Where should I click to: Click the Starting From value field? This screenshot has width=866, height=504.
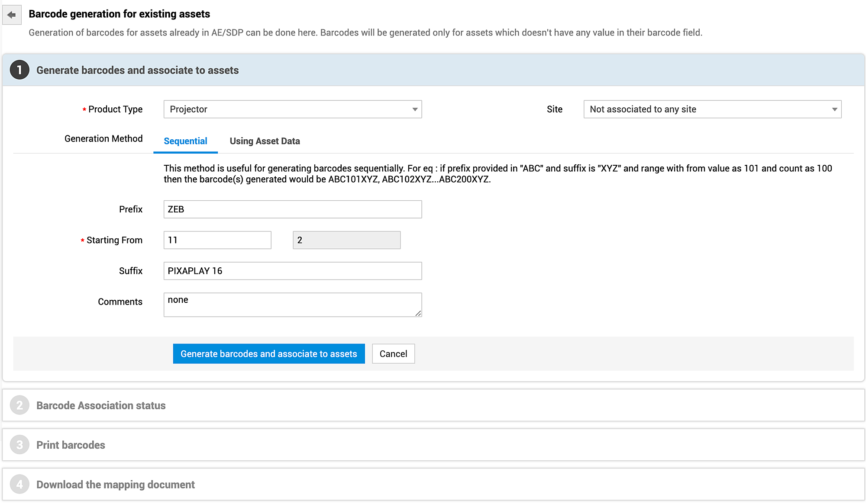pos(217,240)
